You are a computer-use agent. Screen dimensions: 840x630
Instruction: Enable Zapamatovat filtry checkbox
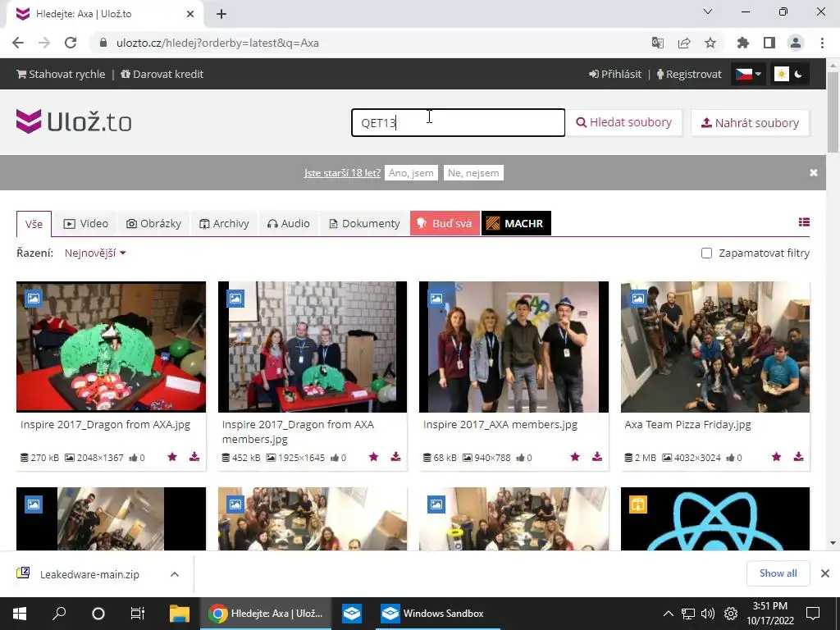[706, 253]
